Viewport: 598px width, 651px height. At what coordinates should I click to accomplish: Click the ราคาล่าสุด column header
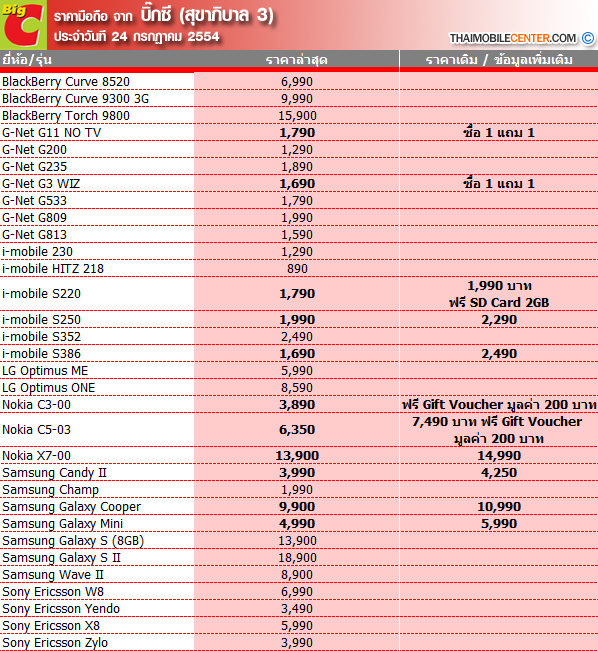pos(297,60)
